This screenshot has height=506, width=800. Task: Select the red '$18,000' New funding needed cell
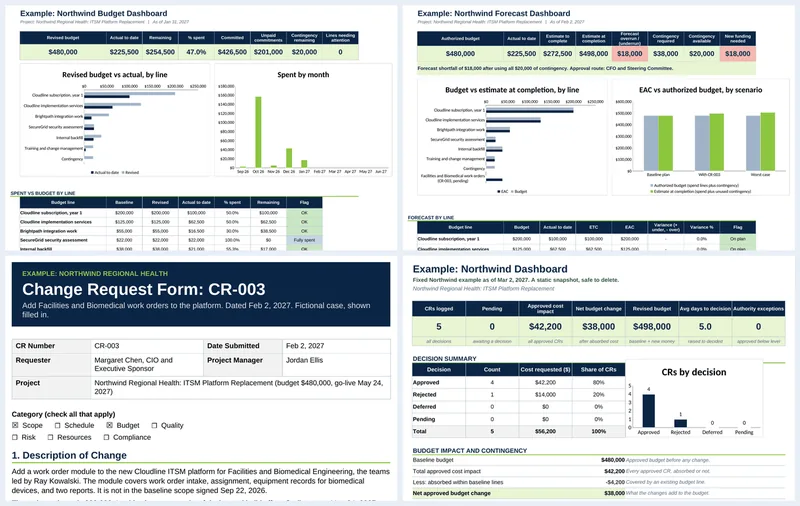pyautogui.click(x=738, y=54)
